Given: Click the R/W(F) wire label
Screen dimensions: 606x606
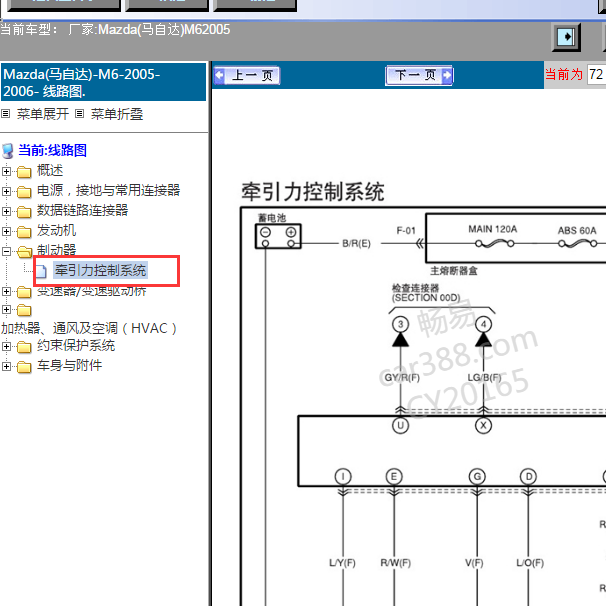Looking at the screenshot, I should 395,563.
